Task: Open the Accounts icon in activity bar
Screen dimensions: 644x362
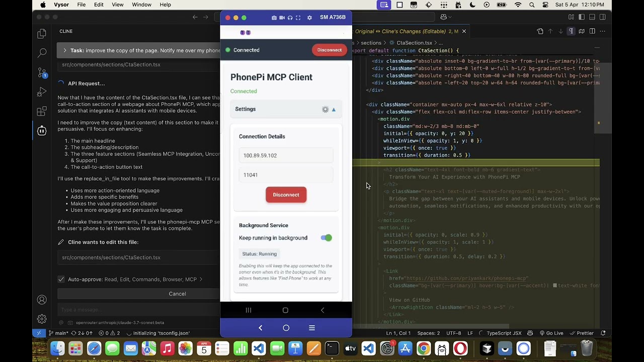Action: [42, 300]
